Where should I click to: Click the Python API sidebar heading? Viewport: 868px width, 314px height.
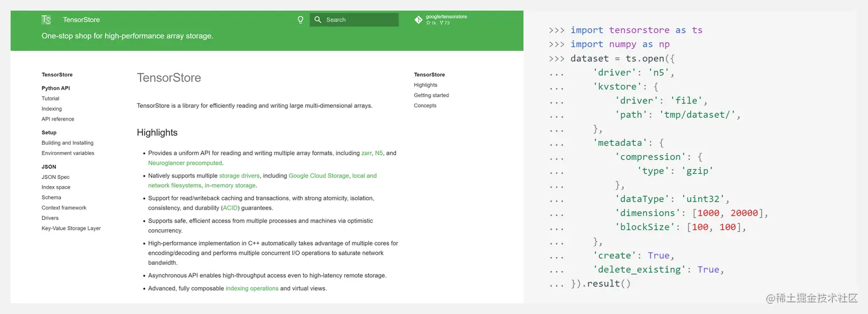coord(56,88)
